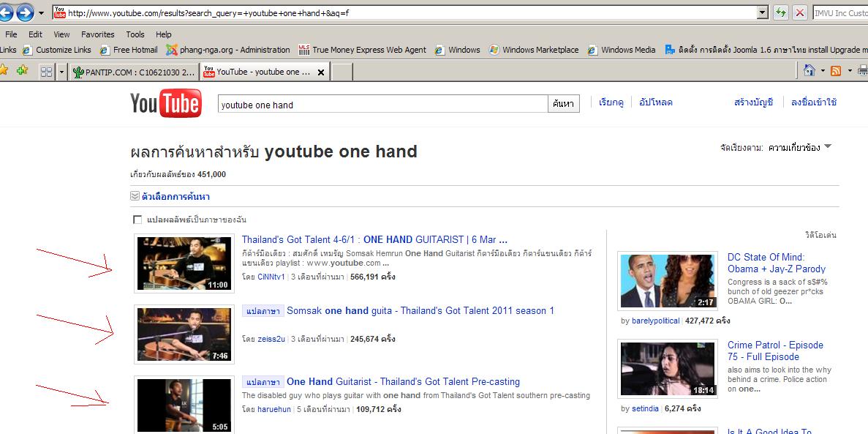This screenshot has width=868, height=434.
Task: Open the 7:46 Somsak video thumbnail
Action: (184, 334)
